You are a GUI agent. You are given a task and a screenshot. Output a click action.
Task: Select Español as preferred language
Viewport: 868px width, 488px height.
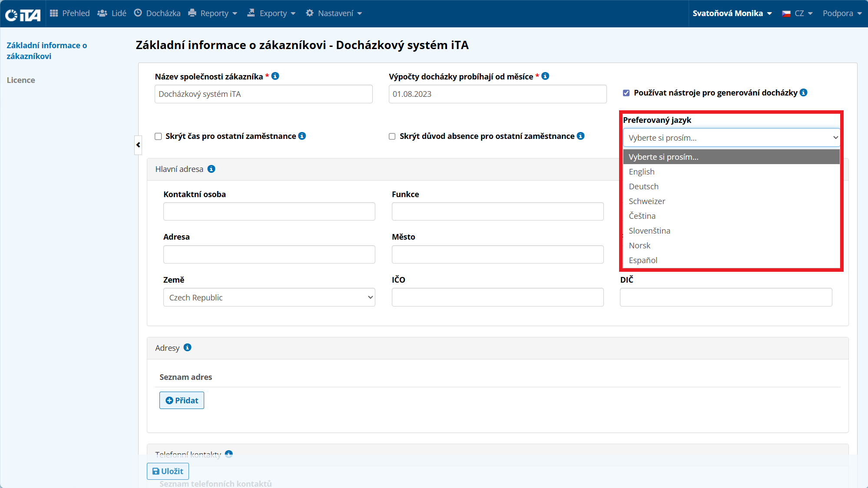[732, 260]
